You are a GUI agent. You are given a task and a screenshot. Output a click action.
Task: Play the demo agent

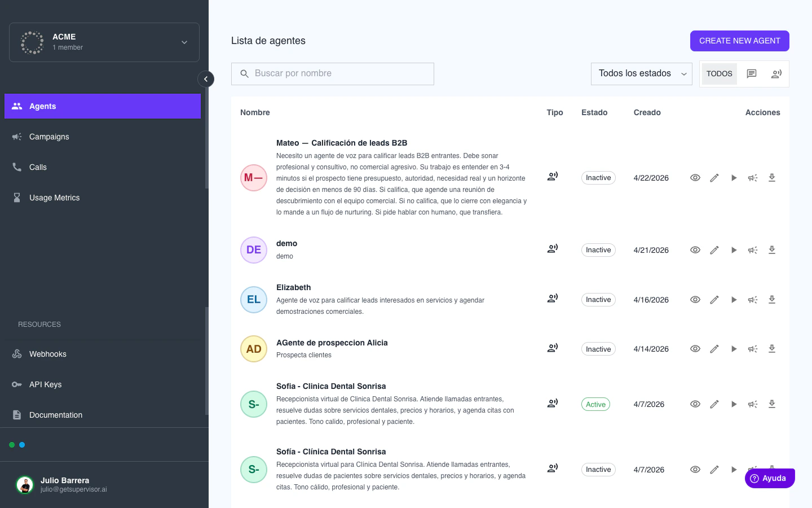point(734,250)
